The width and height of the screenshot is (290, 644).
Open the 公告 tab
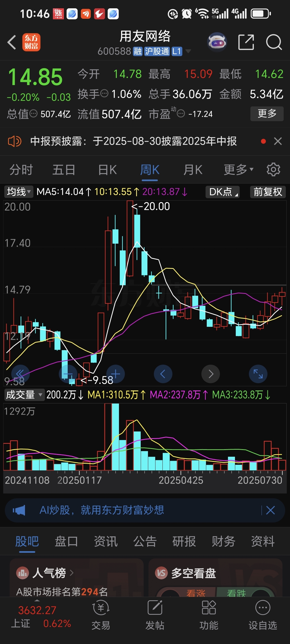coord(145,541)
